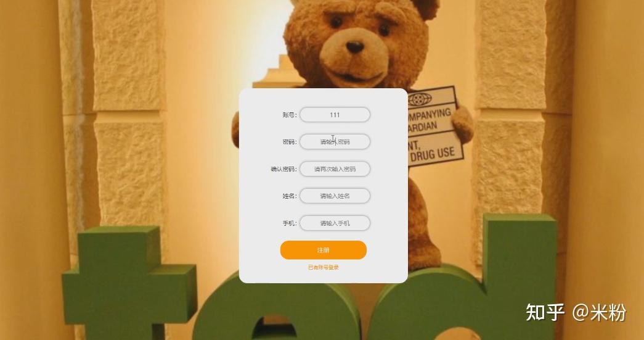Viewport: 644px width, 340px height.
Task: Select the 确认密码 confirm password field
Action: [335, 168]
